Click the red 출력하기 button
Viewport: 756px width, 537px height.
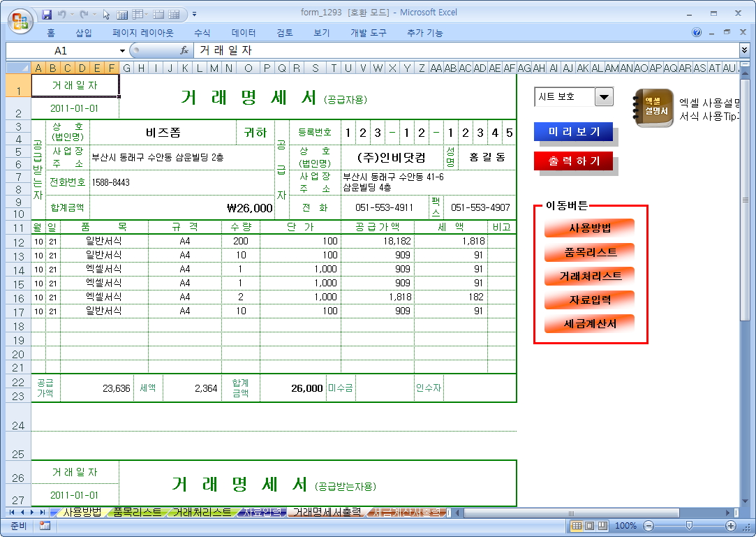pyautogui.click(x=573, y=161)
